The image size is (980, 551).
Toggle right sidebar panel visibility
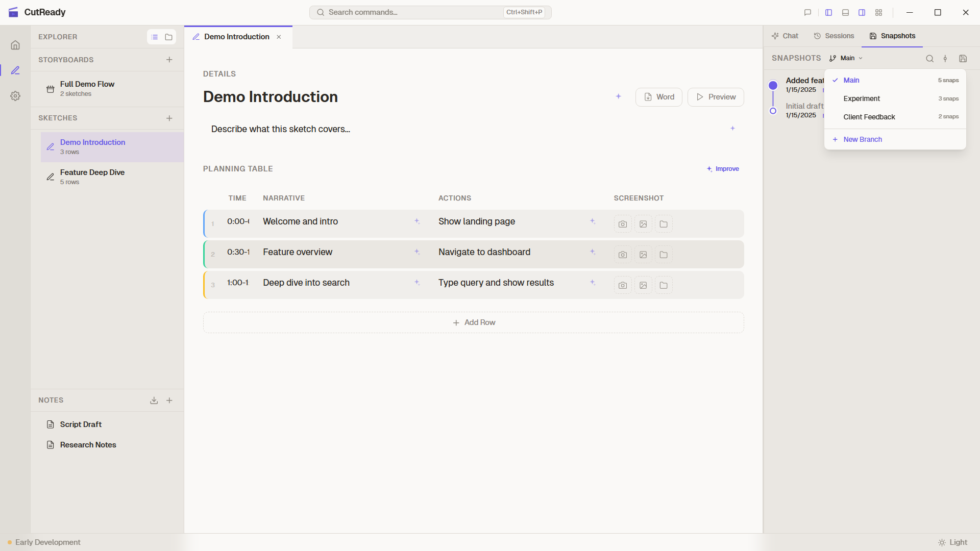[x=862, y=13]
